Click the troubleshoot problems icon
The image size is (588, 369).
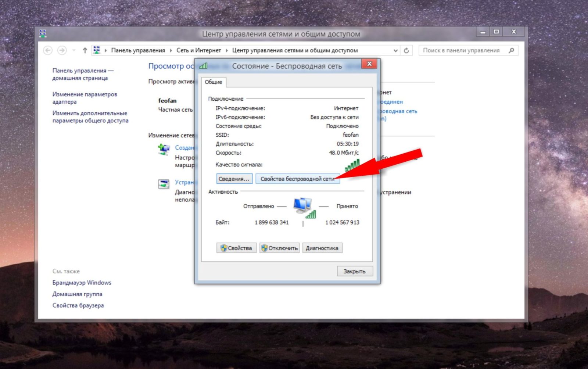coord(164,184)
